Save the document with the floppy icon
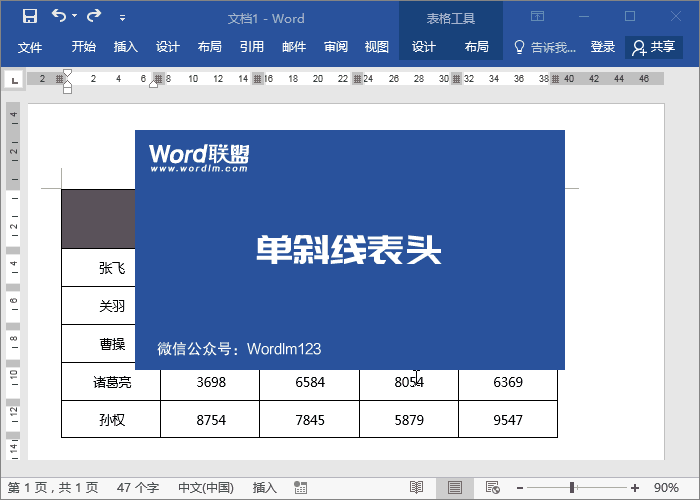The width and height of the screenshot is (700, 500). coord(30,17)
